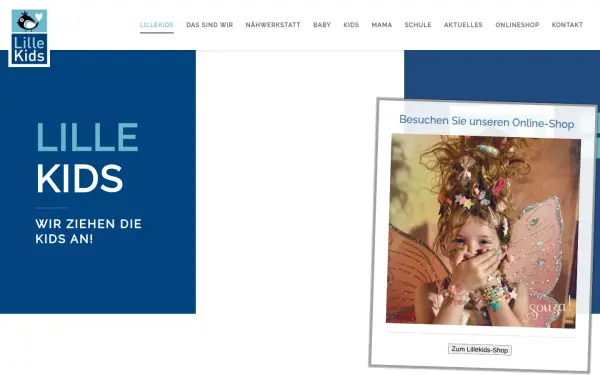Viewport: 600px width, 375px height.
Task: Click the large LILLE heading text
Action: coord(87,137)
